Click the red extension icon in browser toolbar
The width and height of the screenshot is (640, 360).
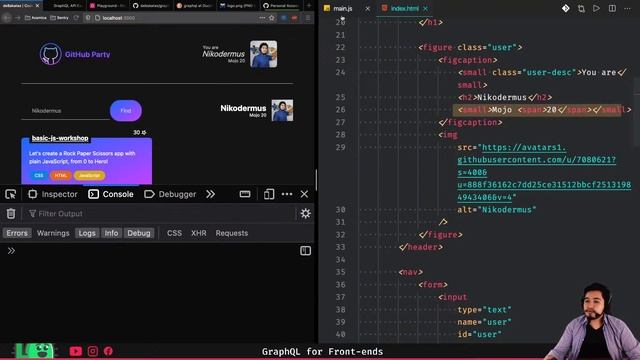(x=294, y=18)
